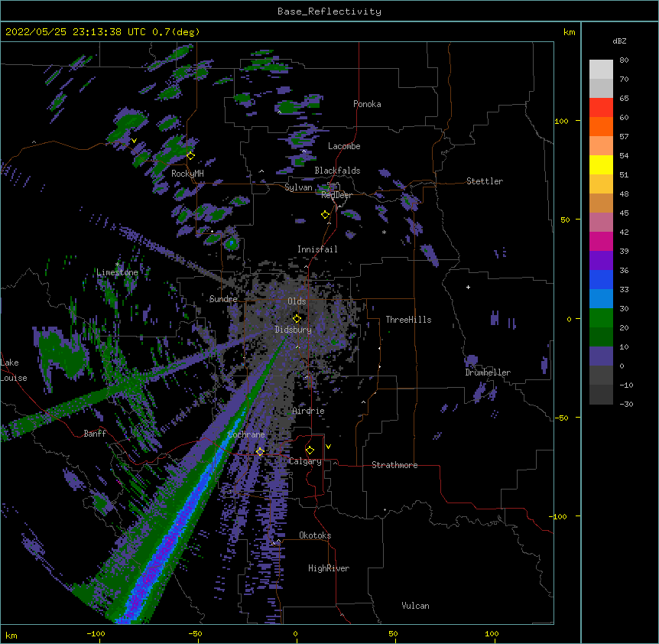
Task: Click the yellow radar site marker at Olds
Action: (x=297, y=318)
